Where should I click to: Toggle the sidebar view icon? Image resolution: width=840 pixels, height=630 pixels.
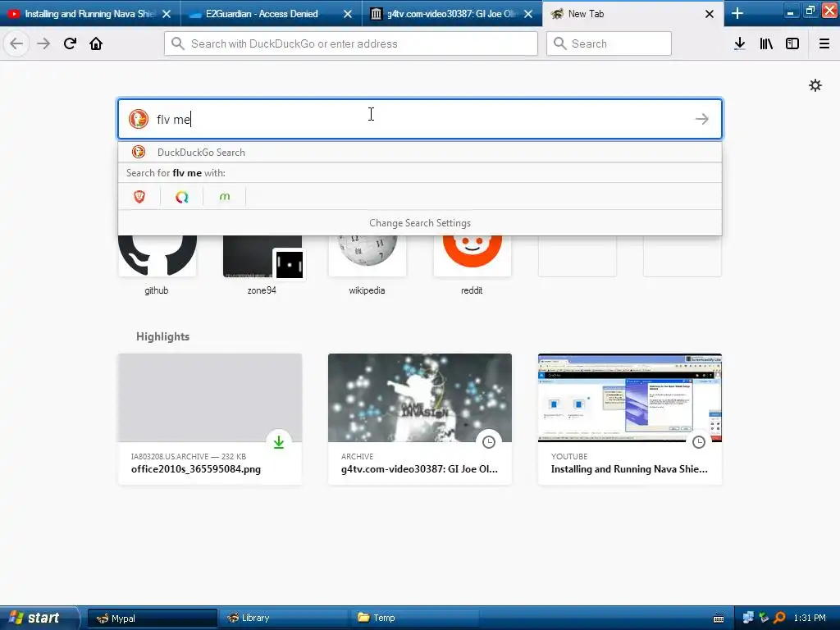[x=792, y=43]
